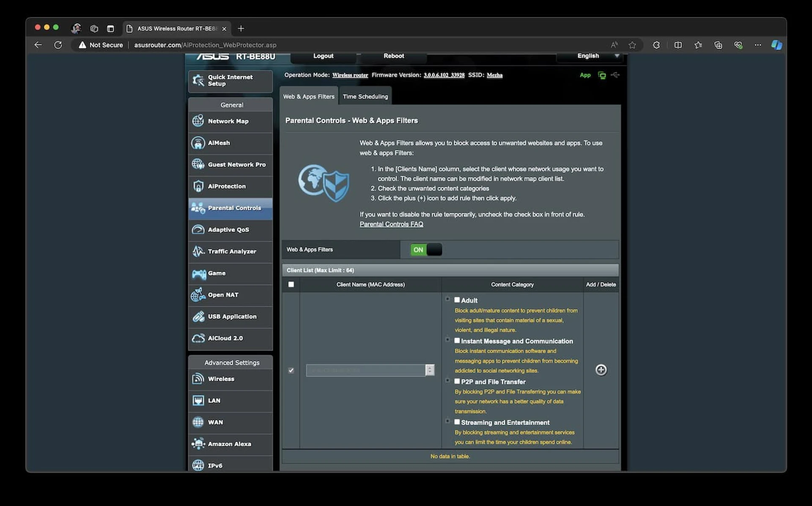Open a new browser tab
The height and width of the screenshot is (506, 812).
[x=241, y=28]
